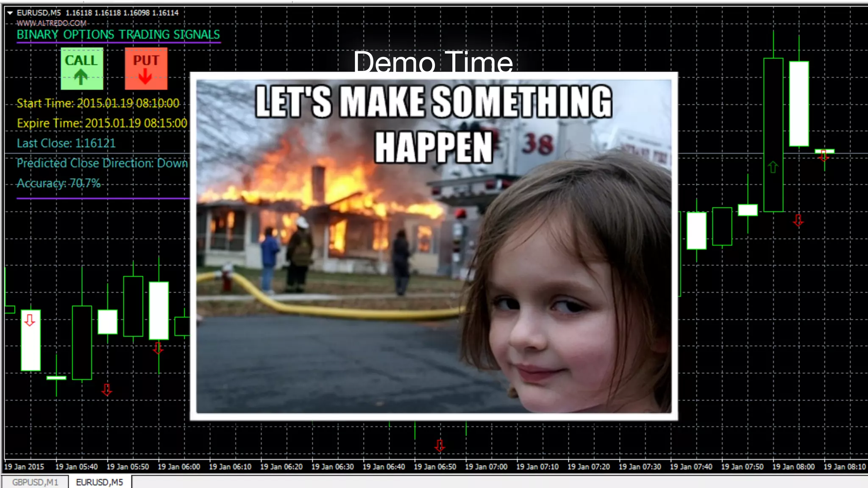The height and width of the screenshot is (488, 868).
Task: Click the red down arrow under the 08:00 candle
Action: [x=798, y=220]
